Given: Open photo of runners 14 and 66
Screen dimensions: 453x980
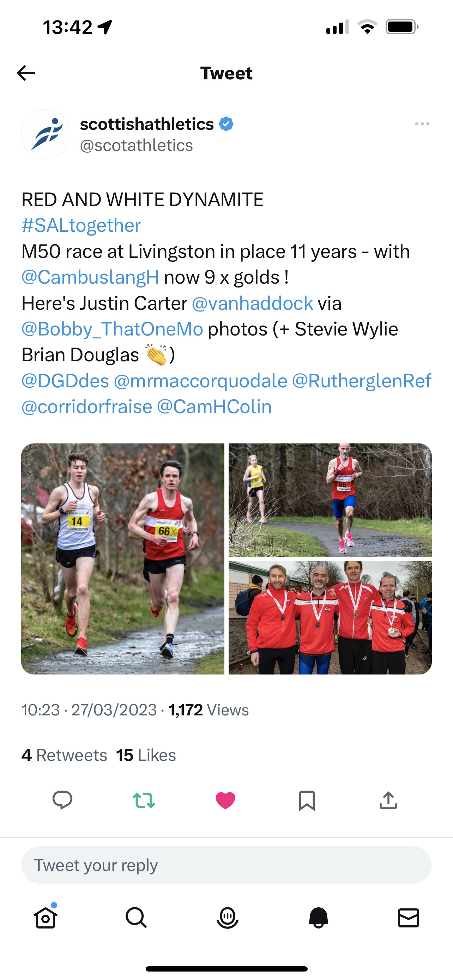Looking at the screenshot, I should 122,559.
